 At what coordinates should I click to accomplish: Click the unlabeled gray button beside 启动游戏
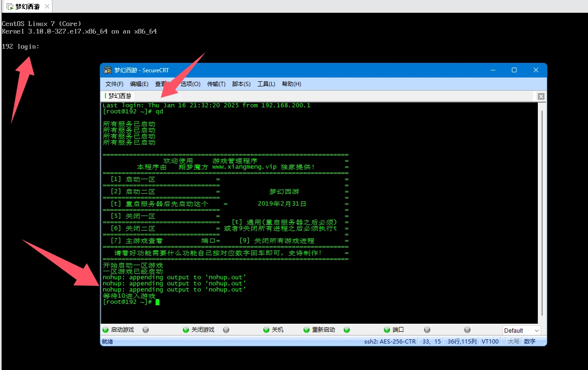point(146,330)
